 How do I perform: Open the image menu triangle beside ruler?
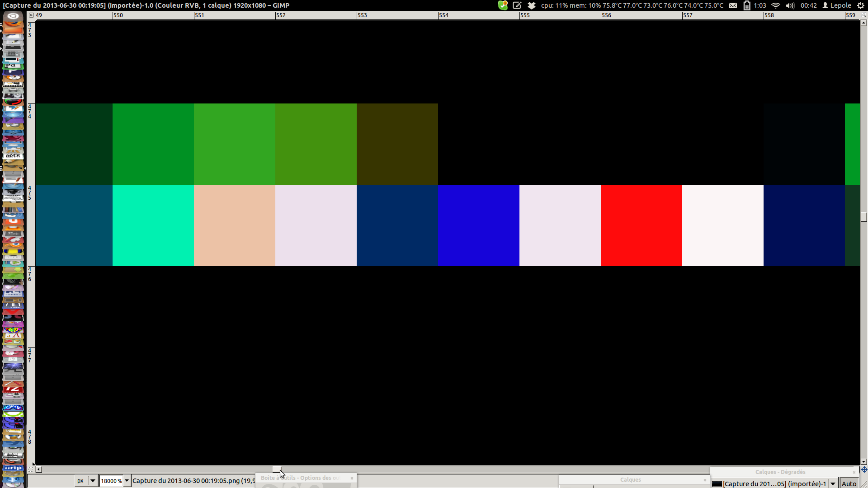(x=31, y=15)
